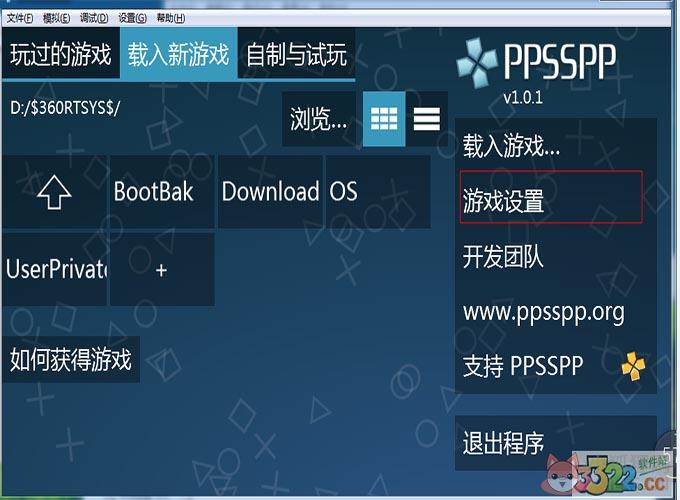Open the 文件(F) menu
Viewport: 680px width, 500px height.
[x=20, y=18]
